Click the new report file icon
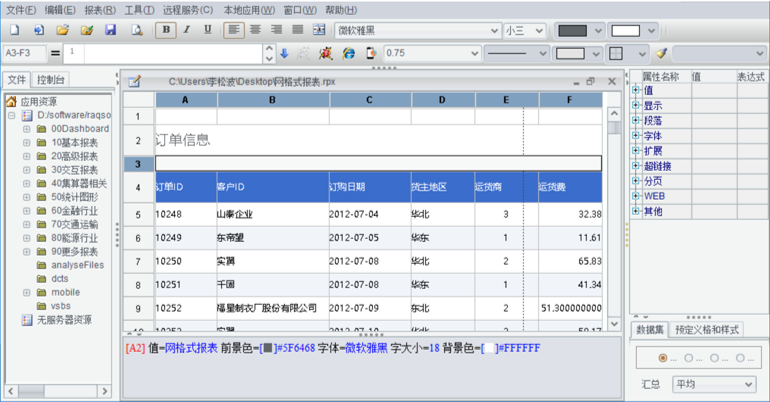The image size is (770, 402). coord(14,31)
